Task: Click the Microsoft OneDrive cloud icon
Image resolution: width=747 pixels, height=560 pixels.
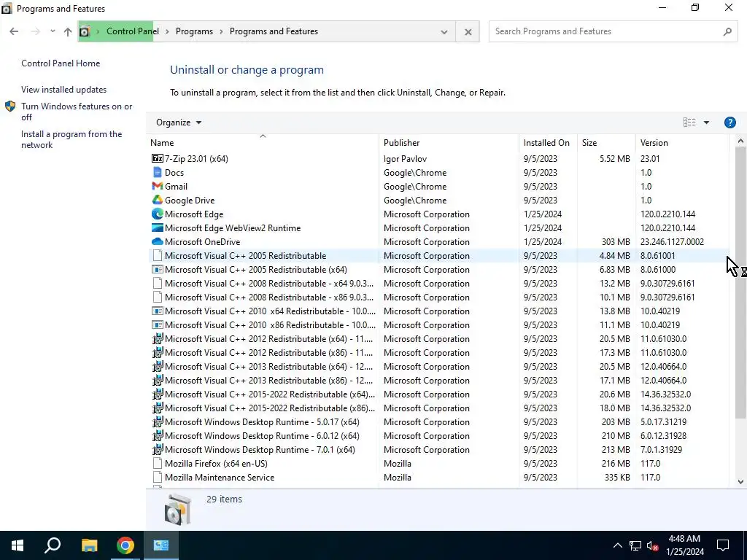Action: pyautogui.click(x=158, y=241)
